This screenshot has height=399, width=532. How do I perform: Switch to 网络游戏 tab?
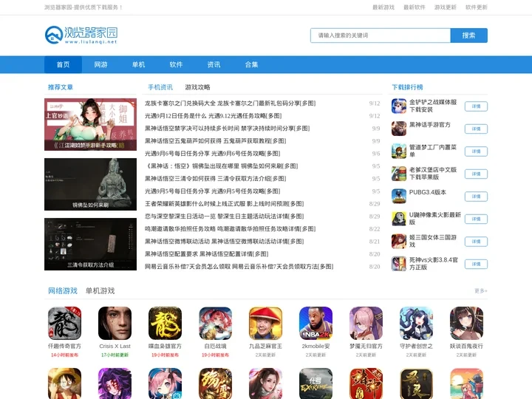pyautogui.click(x=63, y=291)
